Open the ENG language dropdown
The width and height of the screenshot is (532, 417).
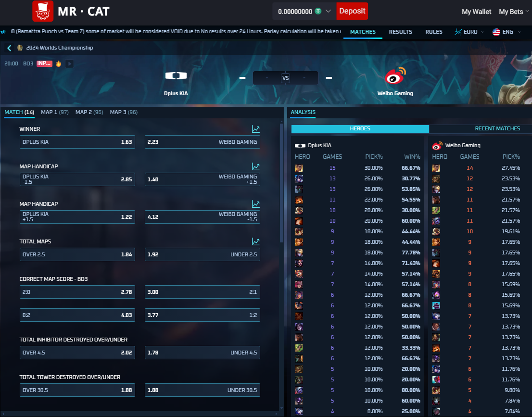coord(506,32)
